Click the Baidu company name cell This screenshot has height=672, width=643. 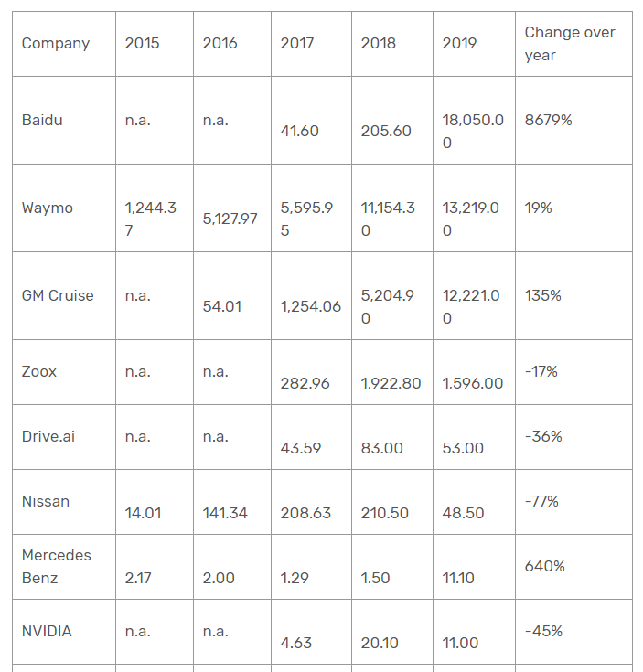click(x=42, y=120)
